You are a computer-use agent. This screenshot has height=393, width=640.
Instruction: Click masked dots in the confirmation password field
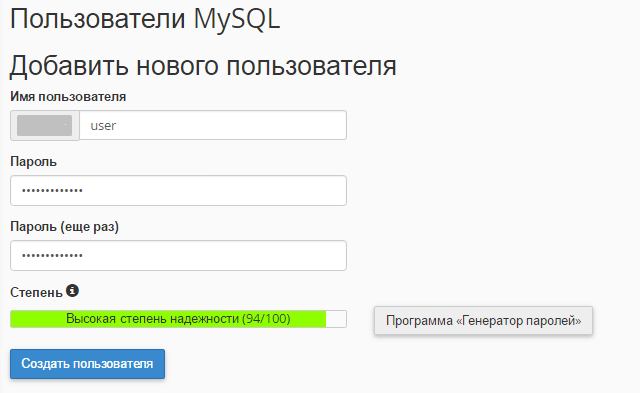click(52, 255)
